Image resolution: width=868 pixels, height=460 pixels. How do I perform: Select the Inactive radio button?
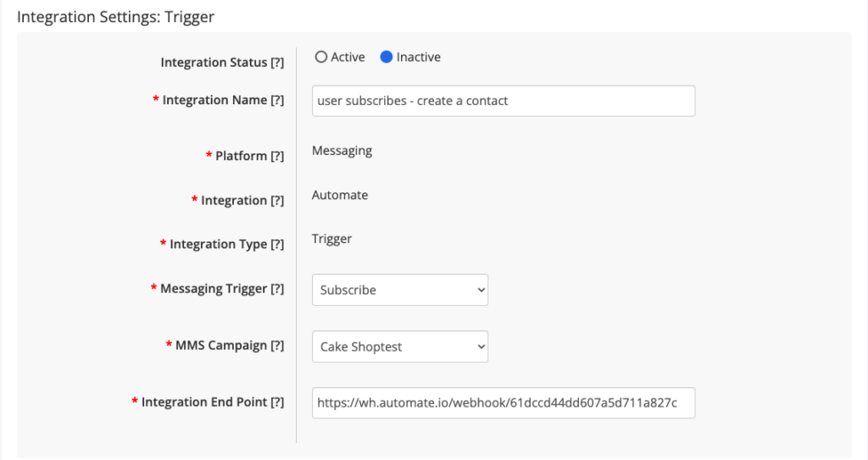tap(387, 57)
